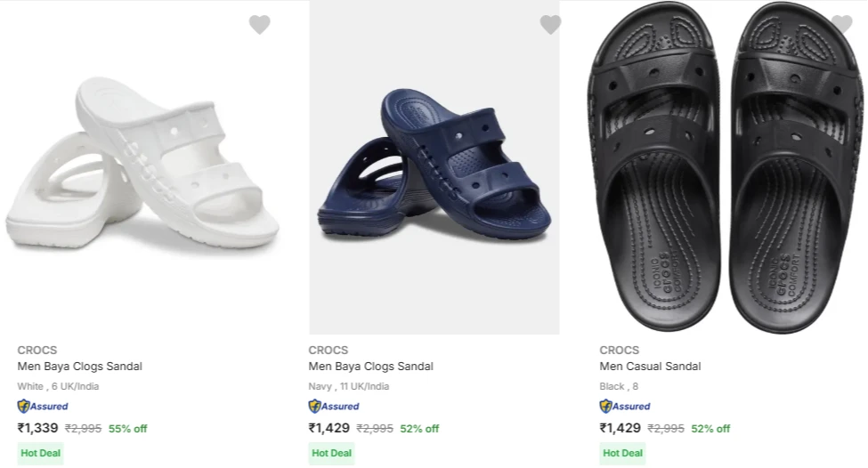
Task: Click the CROCS brand above white sandal
Action: point(37,350)
